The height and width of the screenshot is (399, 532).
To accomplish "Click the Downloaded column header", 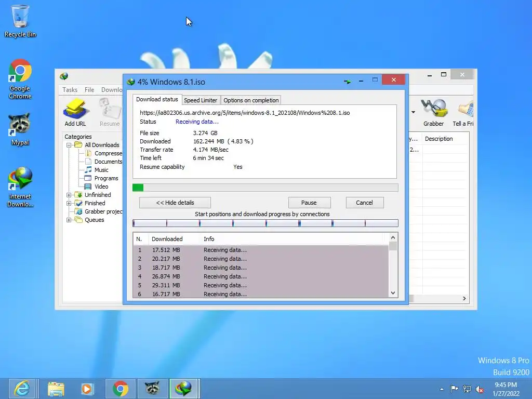I will [174, 239].
